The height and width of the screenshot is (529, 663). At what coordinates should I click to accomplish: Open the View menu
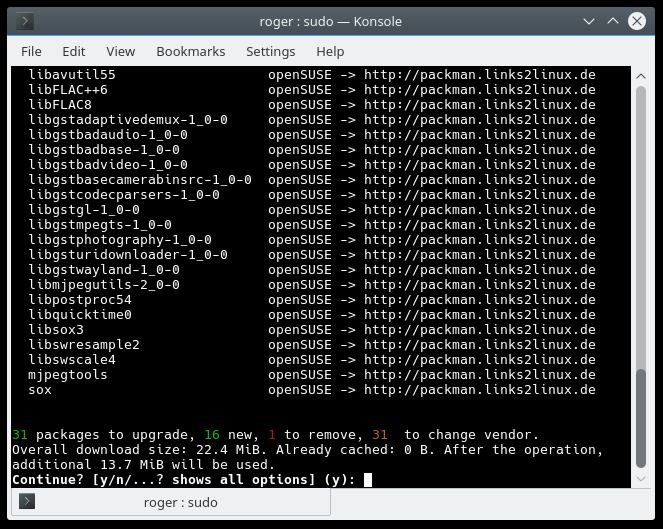point(121,52)
